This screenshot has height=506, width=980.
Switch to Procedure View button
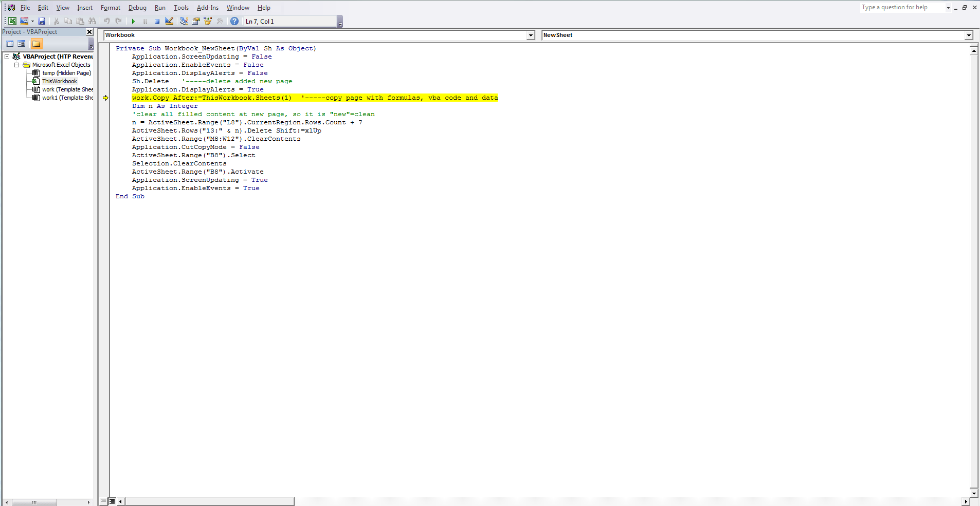(x=103, y=501)
